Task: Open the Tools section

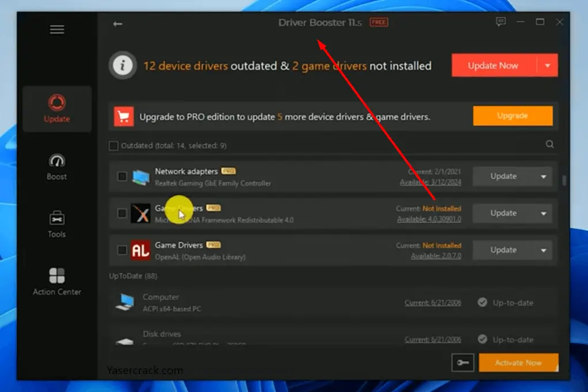Action: pyautogui.click(x=57, y=224)
